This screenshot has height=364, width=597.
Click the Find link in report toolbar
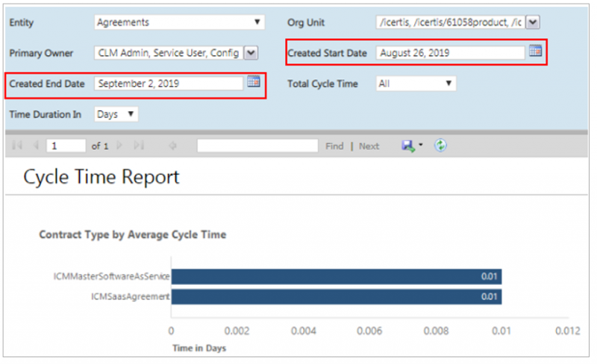coord(334,146)
